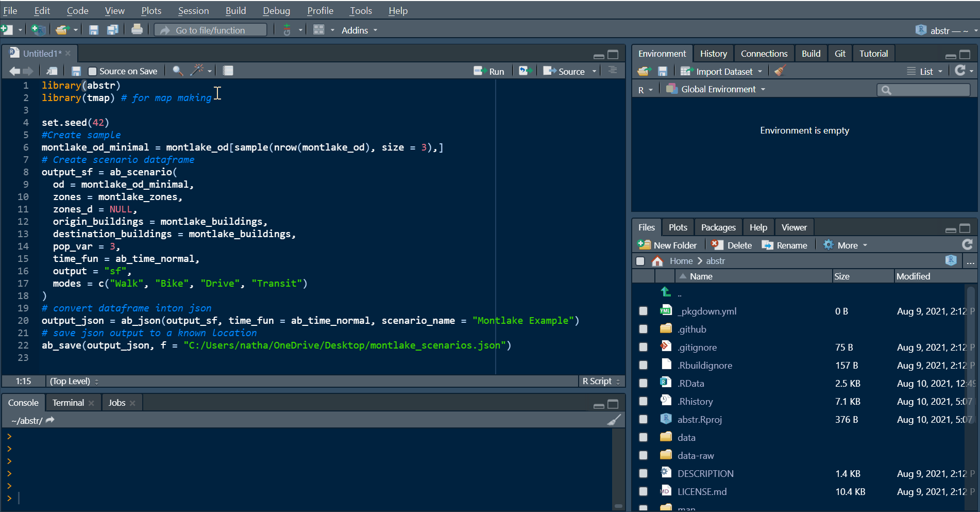Click the Re-run previous code region icon
The height and width of the screenshot is (512, 980).
(x=525, y=71)
